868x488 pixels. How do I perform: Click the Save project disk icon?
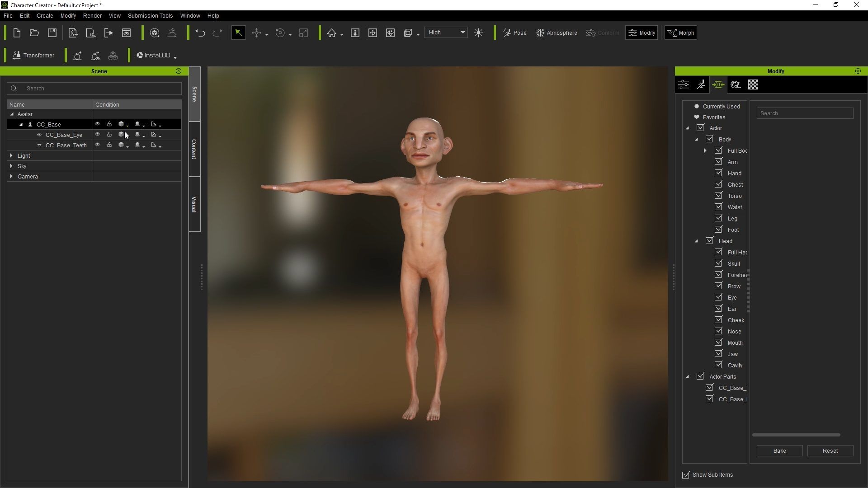pos(52,33)
